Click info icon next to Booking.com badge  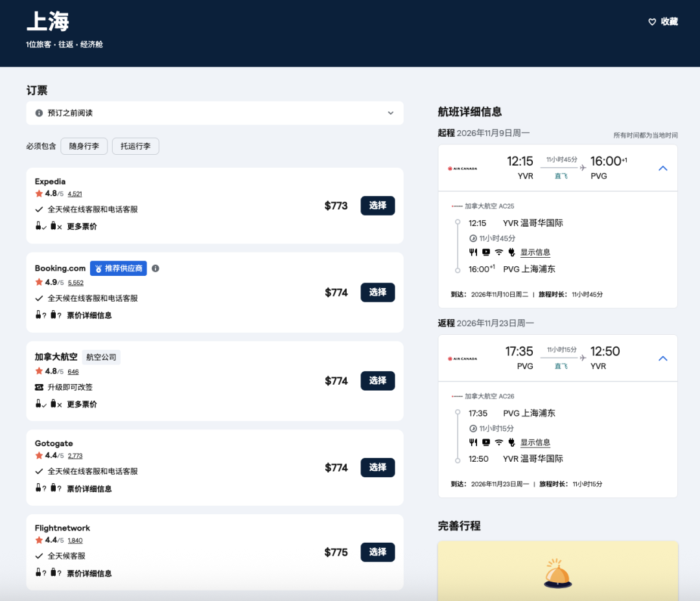point(156,269)
